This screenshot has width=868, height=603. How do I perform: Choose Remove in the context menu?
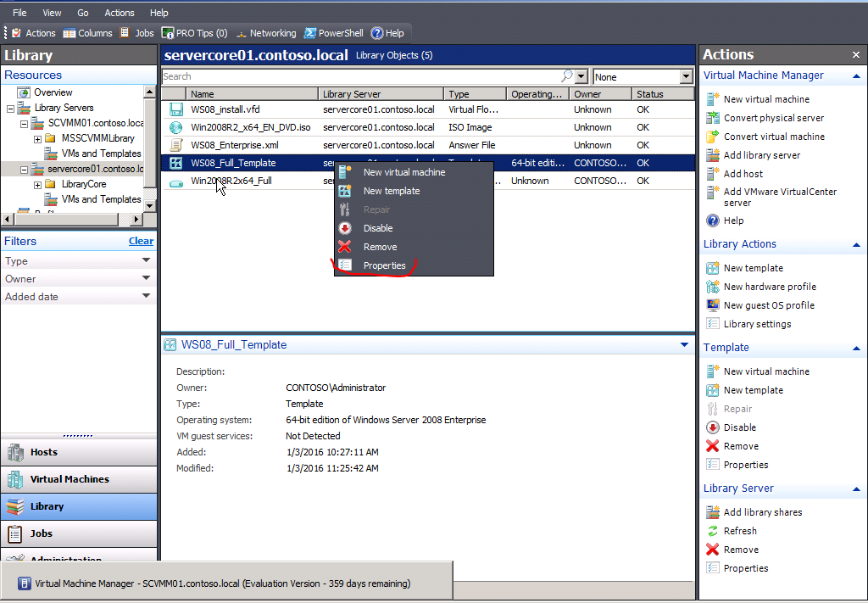(414, 247)
